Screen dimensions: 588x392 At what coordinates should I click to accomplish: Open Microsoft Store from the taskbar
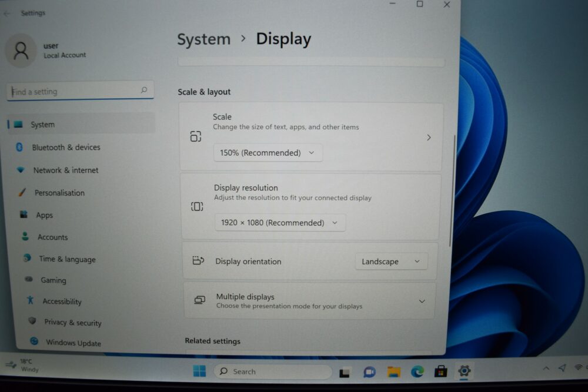[x=440, y=371]
